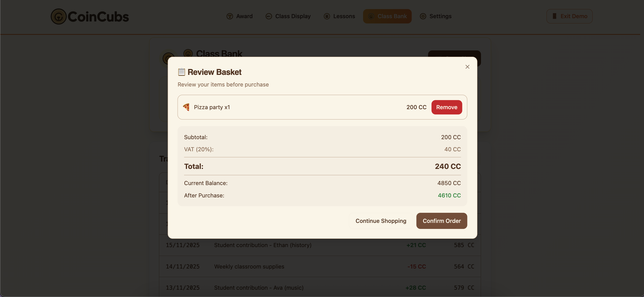The width and height of the screenshot is (644, 297).
Task: Click the Class Display icon
Action: point(269,16)
